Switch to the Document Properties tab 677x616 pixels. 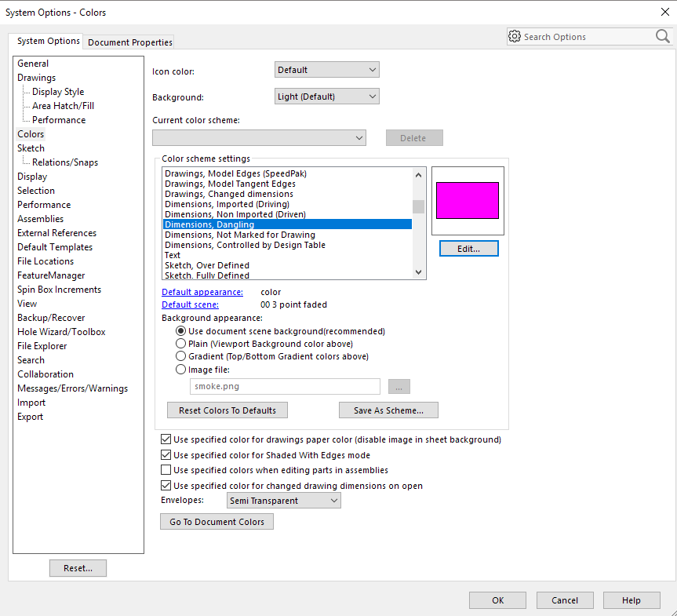click(x=130, y=42)
